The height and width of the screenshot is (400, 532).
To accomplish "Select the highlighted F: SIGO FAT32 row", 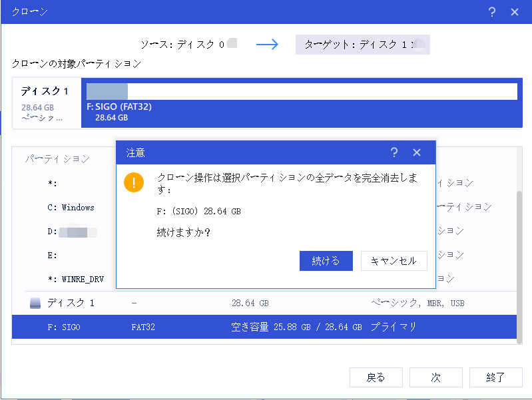I will pos(264,327).
